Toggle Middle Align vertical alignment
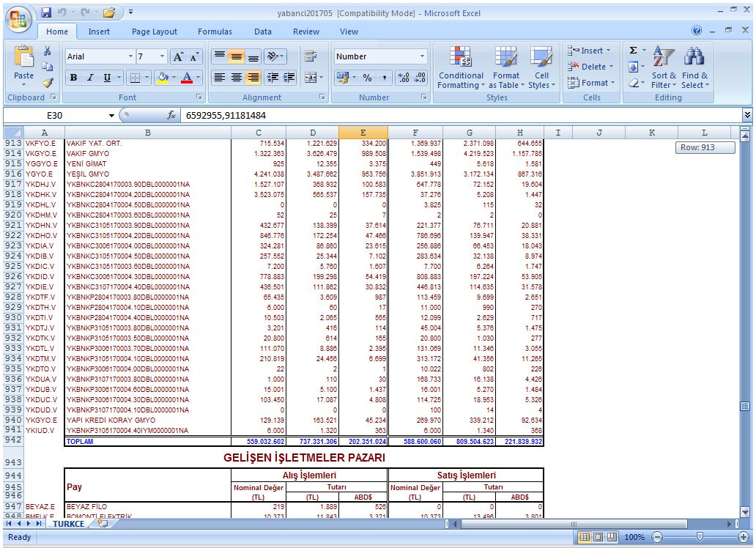The image size is (756, 548). click(x=236, y=57)
